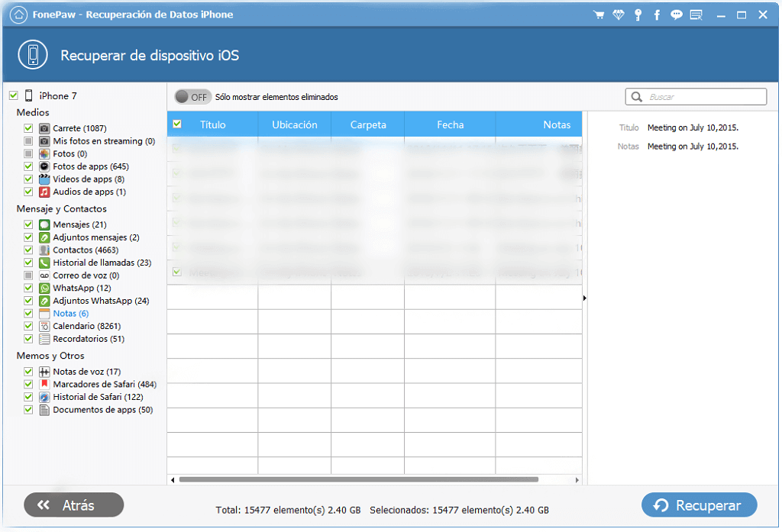Uncheck the Notas de voz checkbox
Viewport: 782px width, 532px height.
(28, 372)
